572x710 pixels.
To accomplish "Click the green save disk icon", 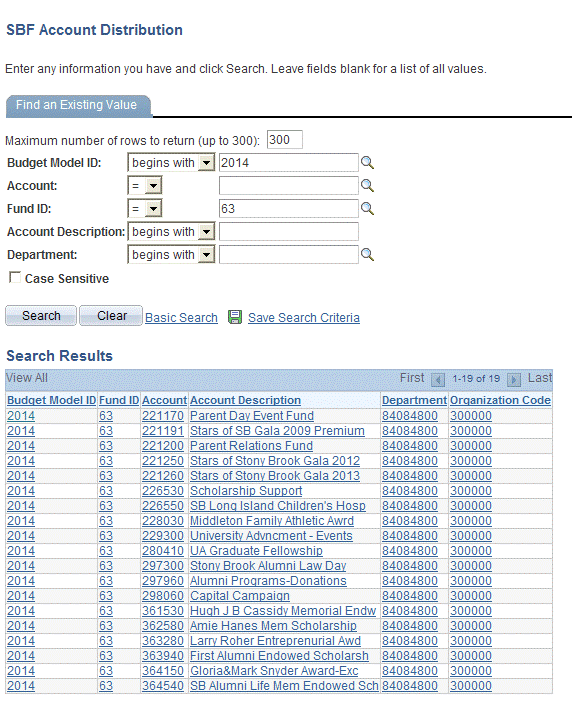I will (235, 317).
